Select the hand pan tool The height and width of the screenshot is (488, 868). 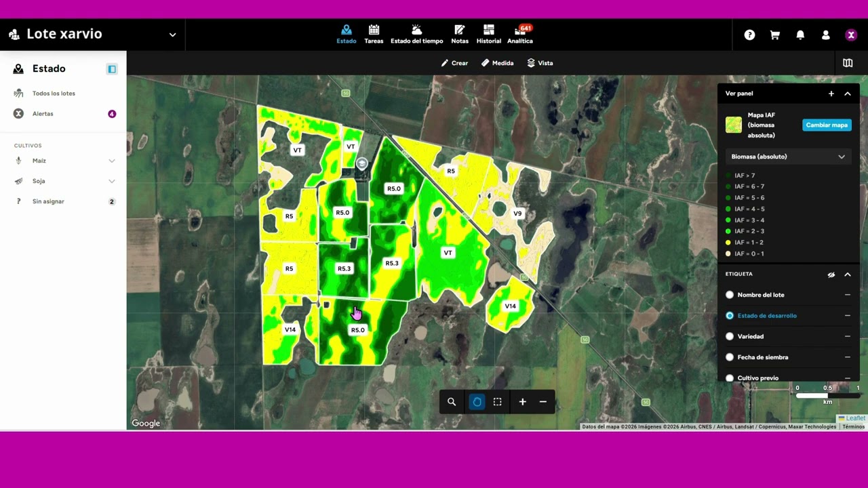point(477,402)
